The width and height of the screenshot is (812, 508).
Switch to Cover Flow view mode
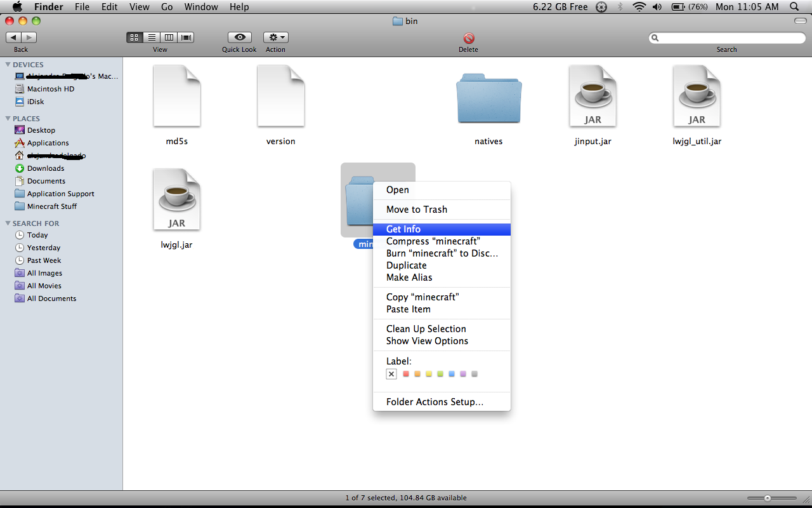point(186,37)
